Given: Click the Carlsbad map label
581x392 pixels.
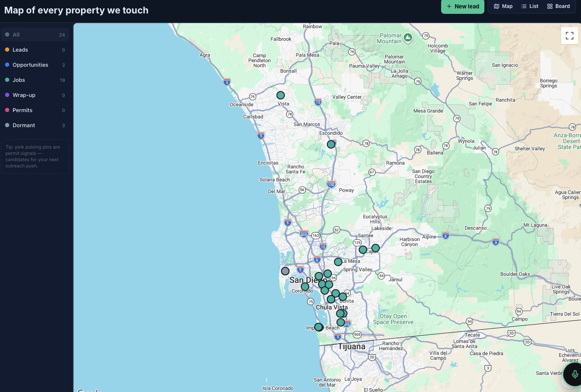Looking at the screenshot, I should click(x=253, y=117).
